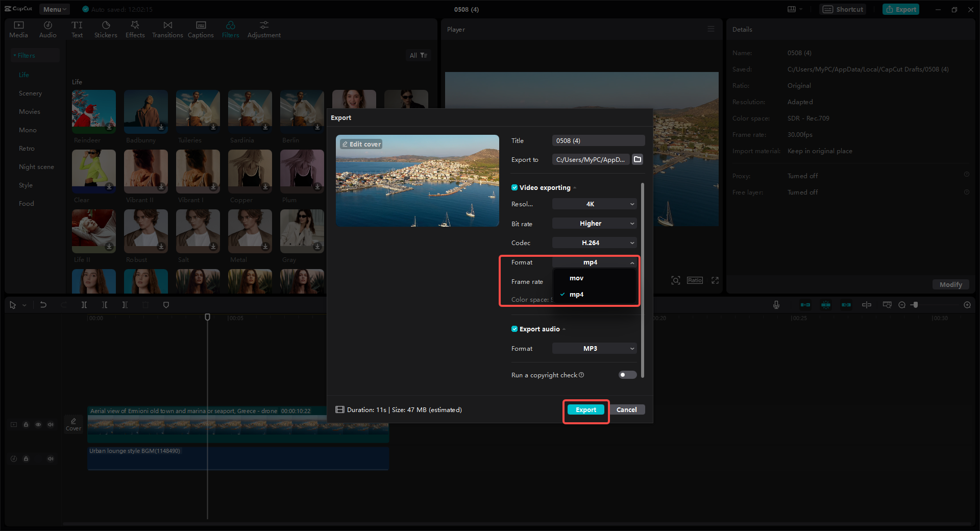The image size is (980, 531).
Task: Select the Scenery filter category
Action: (30, 93)
